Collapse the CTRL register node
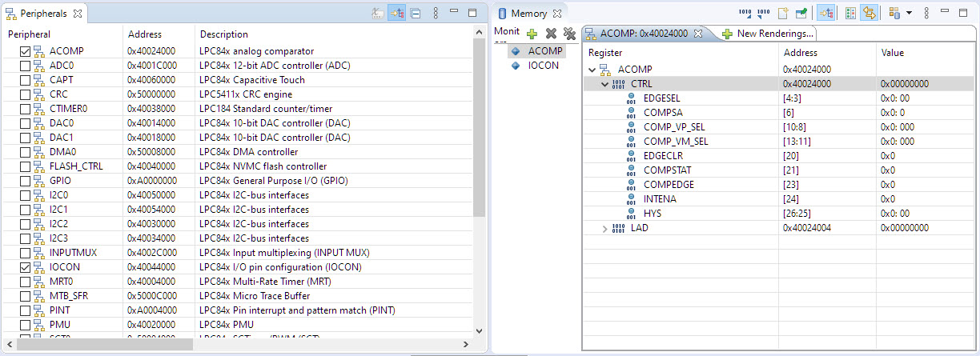The height and width of the screenshot is (356, 980). tap(605, 83)
